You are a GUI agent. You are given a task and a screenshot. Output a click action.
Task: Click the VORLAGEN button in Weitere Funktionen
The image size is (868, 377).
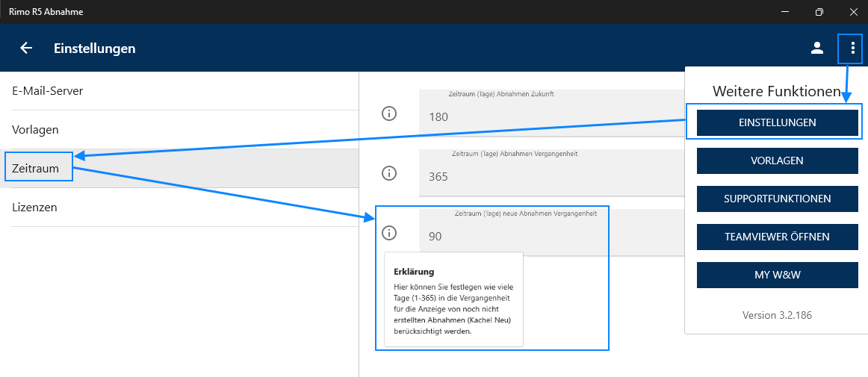click(777, 161)
